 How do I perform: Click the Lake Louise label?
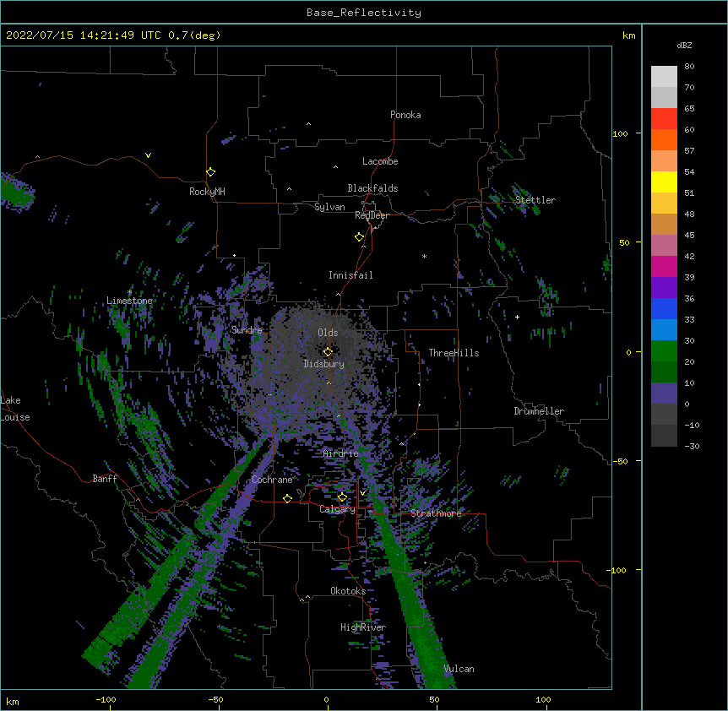pyautogui.click(x=15, y=409)
